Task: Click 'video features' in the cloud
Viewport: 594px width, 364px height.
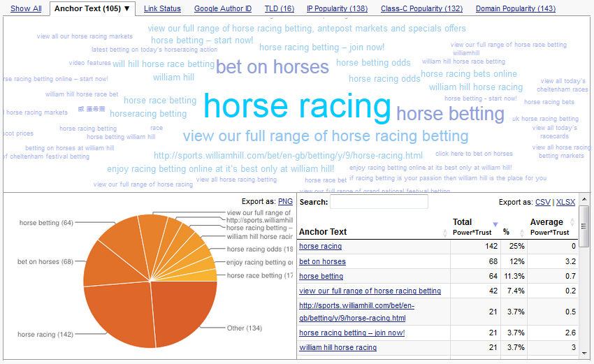Action: coord(89,63)
